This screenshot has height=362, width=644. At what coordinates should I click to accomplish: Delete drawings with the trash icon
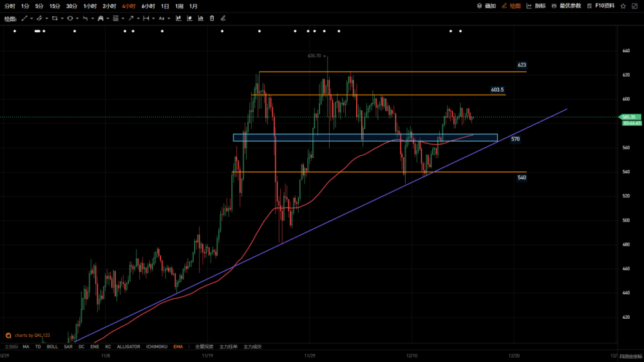point(212,18)
